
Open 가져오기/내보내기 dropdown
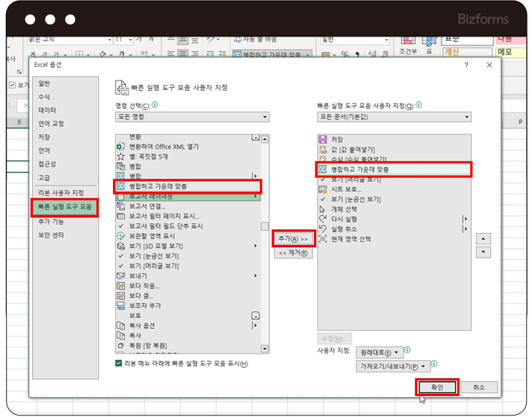(x=393, y=366)
